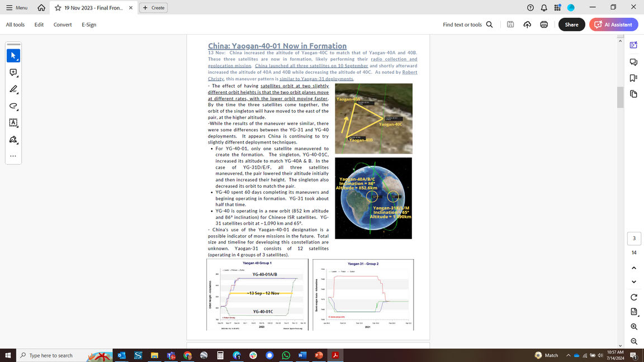Open the Windows notification center
The image size is (644, 362).
[x=634, y=355]
